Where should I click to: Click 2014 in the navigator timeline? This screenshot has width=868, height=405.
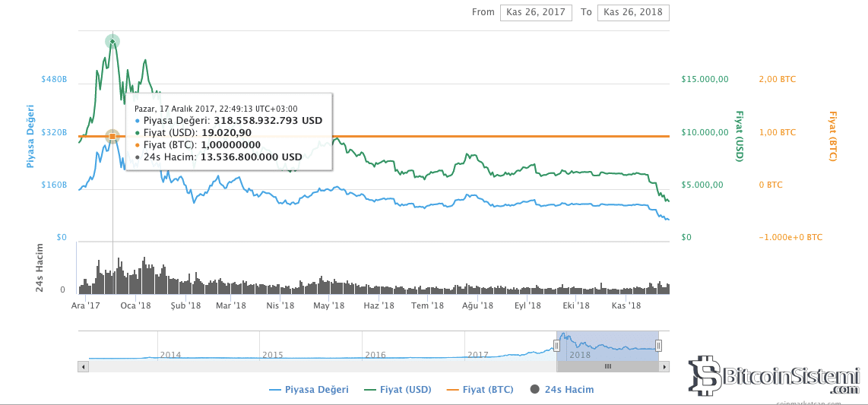(x=170, y=355)
